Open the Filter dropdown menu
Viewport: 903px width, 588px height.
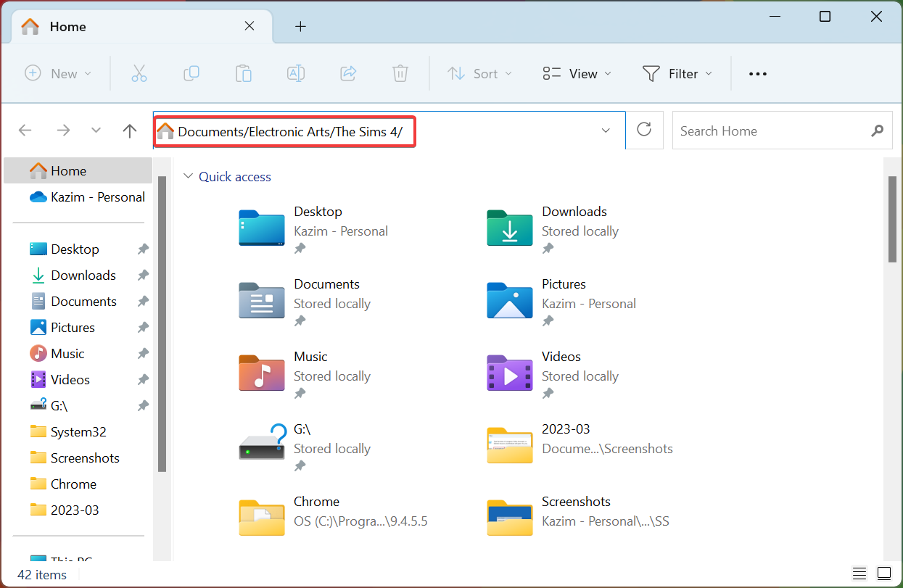[677, 73]
